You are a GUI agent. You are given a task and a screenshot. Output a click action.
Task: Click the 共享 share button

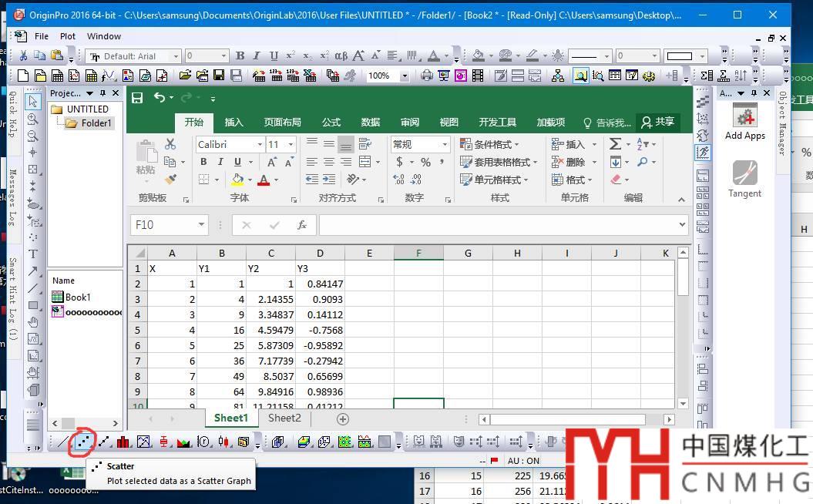pos(657,122)
